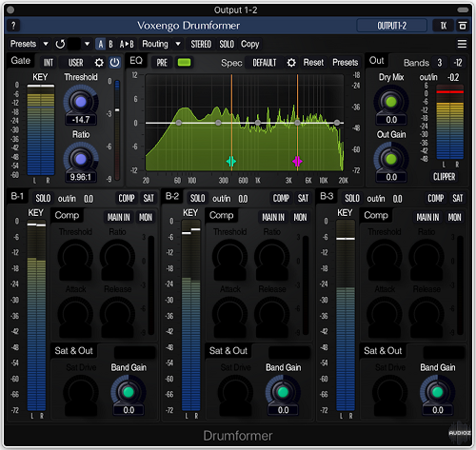This screenshot has height=450, width=476.
Task: Click the Copy button
Action: pyautogui.click(x=250, y=44)
